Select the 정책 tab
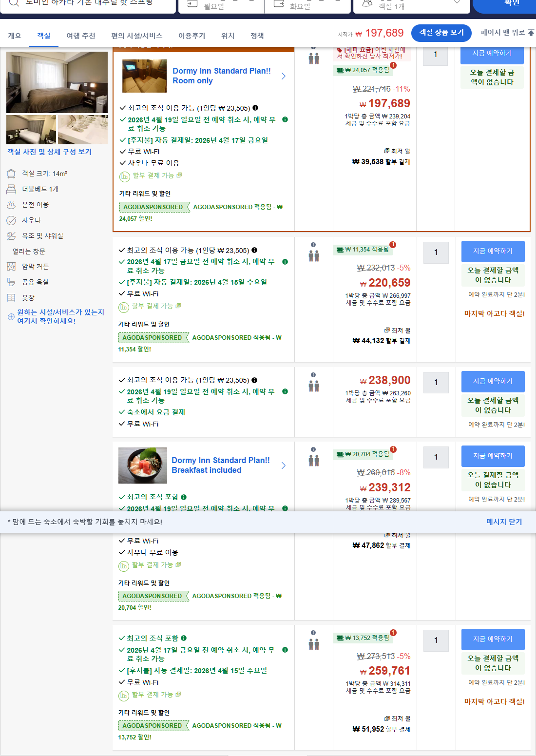536x756 pixels. tap(257, 35)
